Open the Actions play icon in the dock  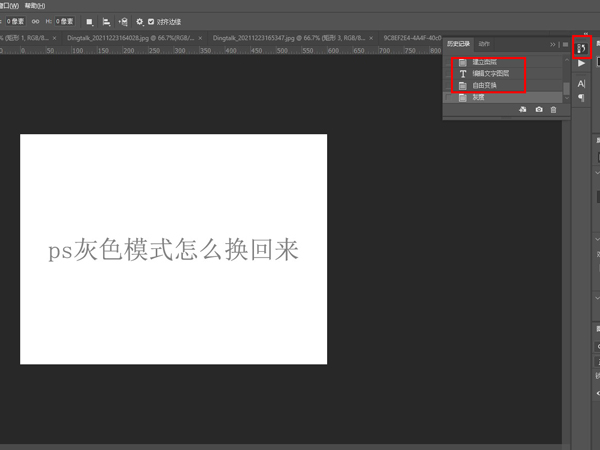tap(581, 64)
